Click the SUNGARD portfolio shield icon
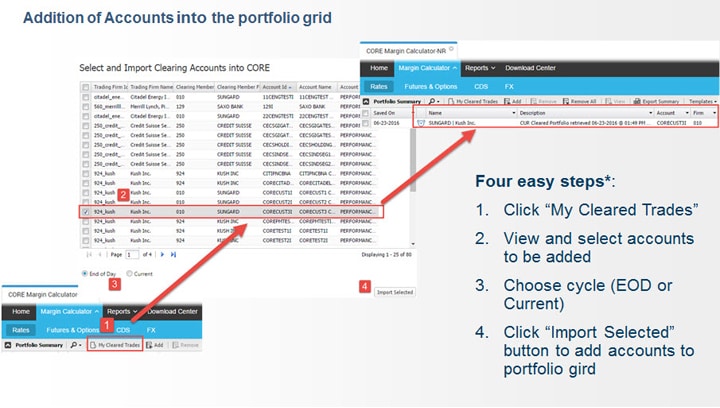720x408 pixels. [421, 123]
